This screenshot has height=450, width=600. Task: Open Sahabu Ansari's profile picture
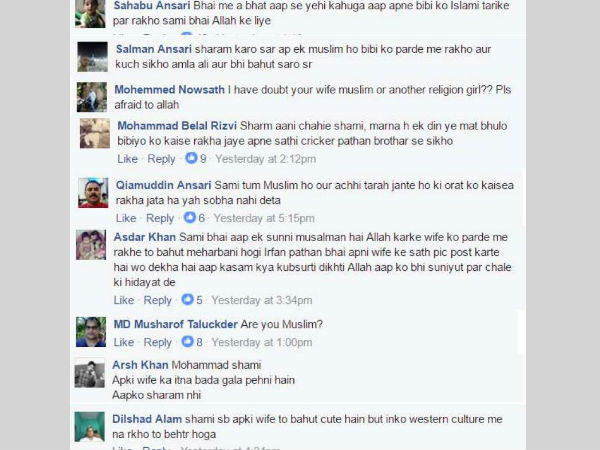pyautogui.click(x=90, y=14)
